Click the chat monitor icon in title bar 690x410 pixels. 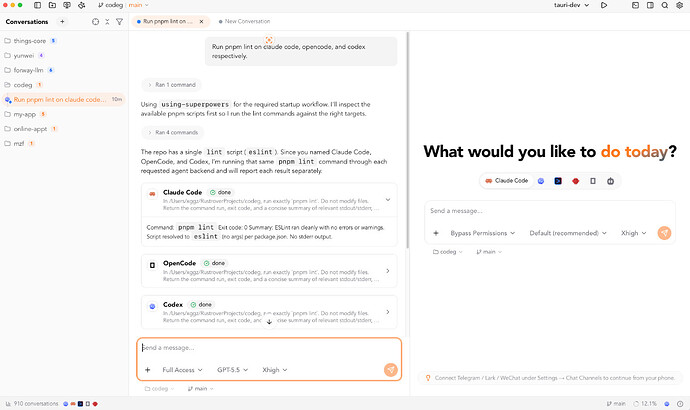point(67,5)
